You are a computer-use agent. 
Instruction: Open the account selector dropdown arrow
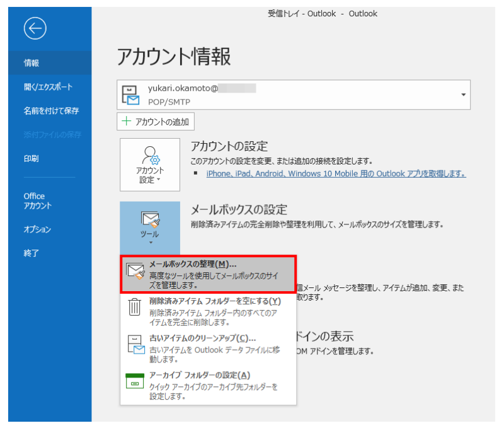464,95
